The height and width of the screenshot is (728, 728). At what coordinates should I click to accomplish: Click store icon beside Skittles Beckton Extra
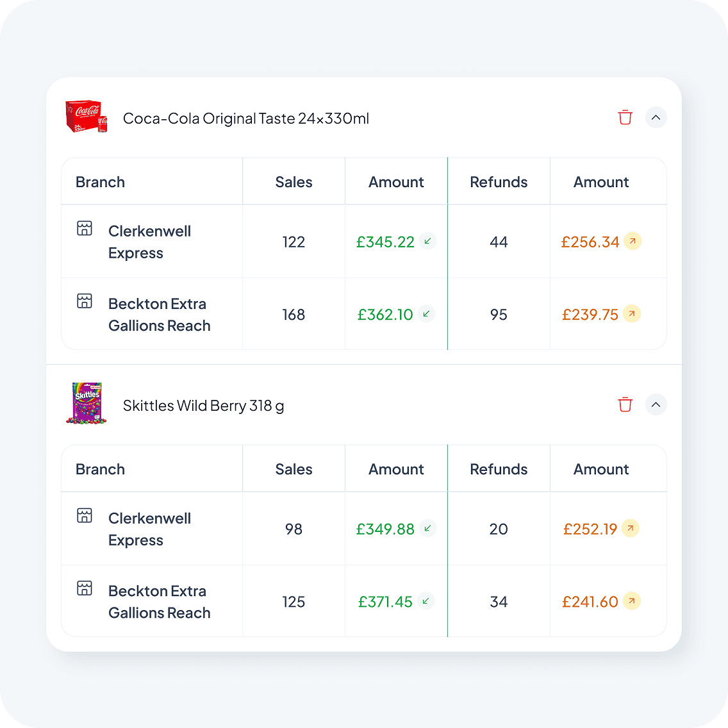(85, 588)
